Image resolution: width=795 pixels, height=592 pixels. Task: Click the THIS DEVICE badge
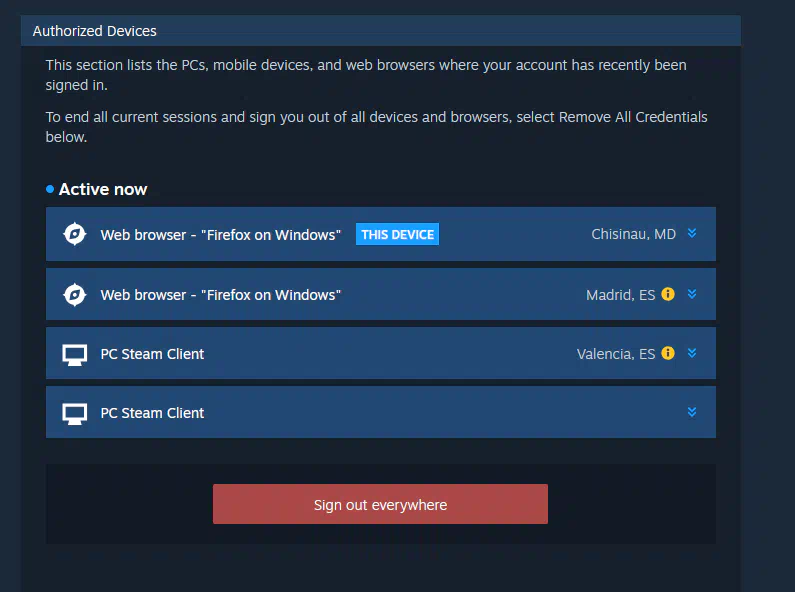coord(398,234)
